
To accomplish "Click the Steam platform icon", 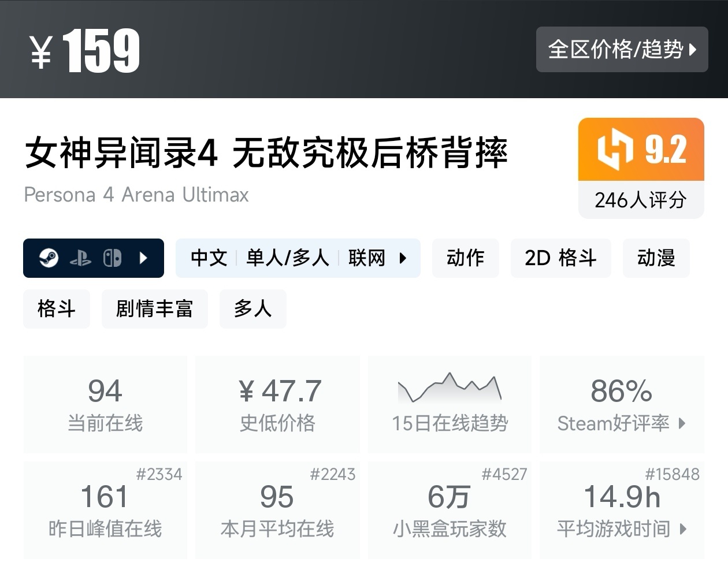I will (49, 258).
